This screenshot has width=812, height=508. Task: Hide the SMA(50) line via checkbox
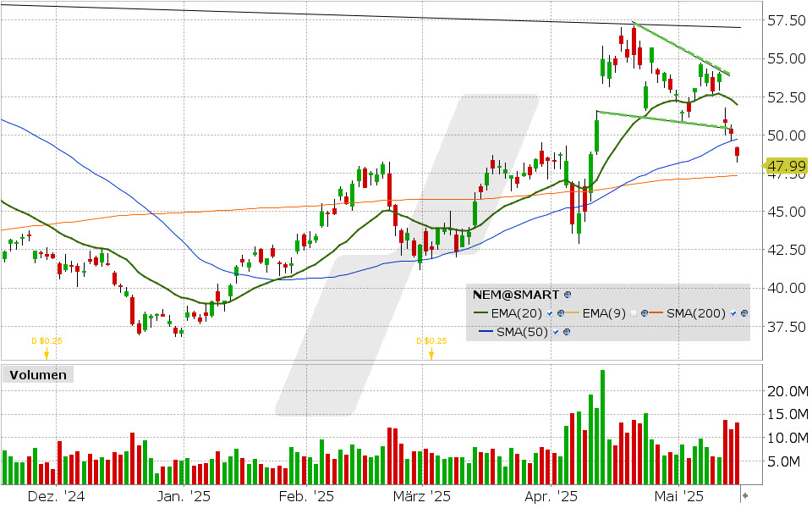coord(555,331)
